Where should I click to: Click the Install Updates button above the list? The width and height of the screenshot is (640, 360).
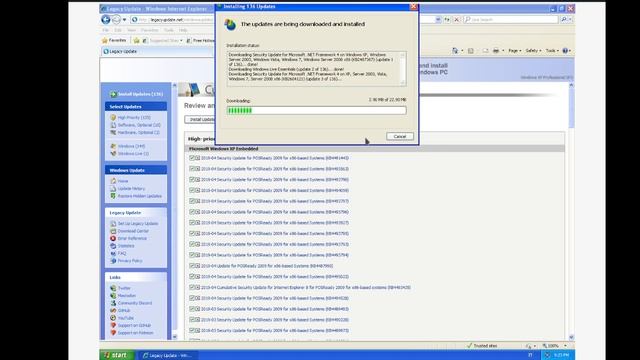coord(200,119)
